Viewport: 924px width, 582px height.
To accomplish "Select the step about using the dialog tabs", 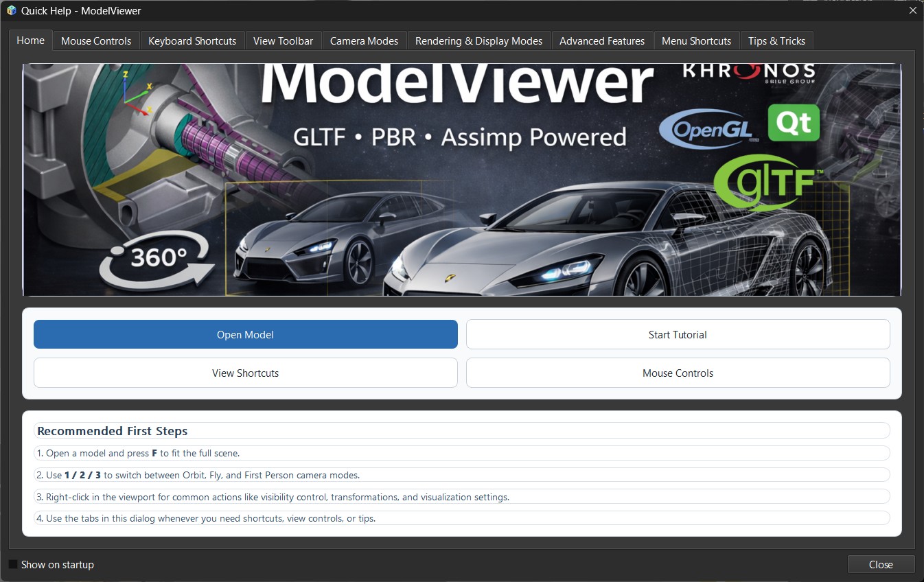I will [x=462, y=518].
